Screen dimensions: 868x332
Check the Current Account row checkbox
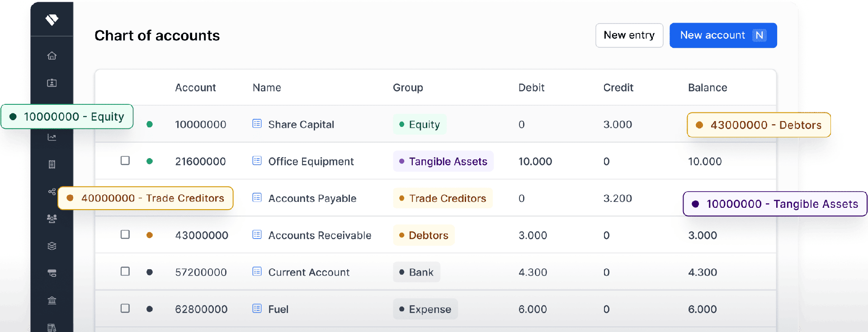pos(125,271)
